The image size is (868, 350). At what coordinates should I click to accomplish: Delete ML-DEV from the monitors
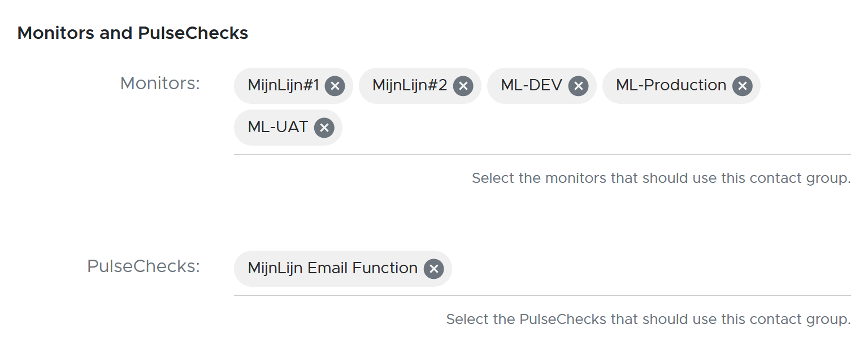pyautogui.click(x=578, y=86)
